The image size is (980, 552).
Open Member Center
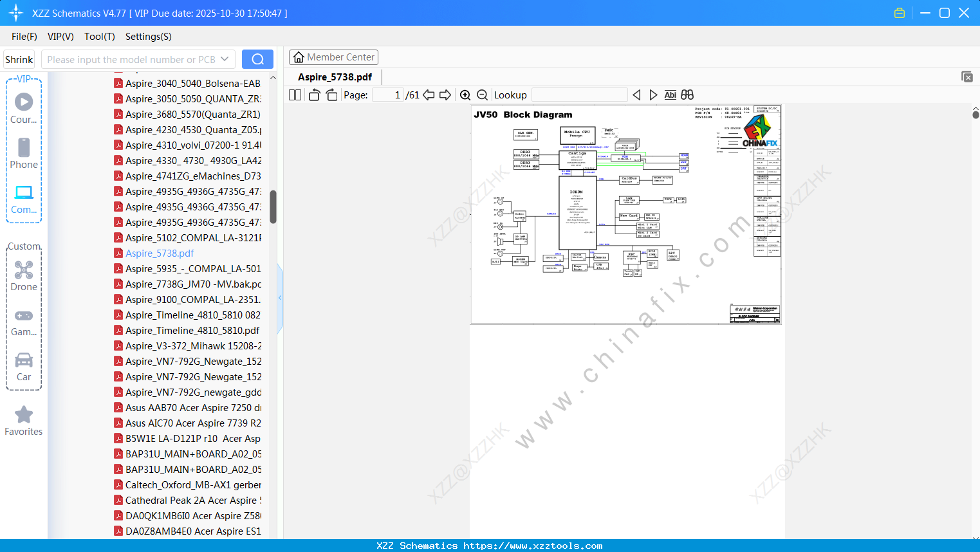tap(333, 57)
